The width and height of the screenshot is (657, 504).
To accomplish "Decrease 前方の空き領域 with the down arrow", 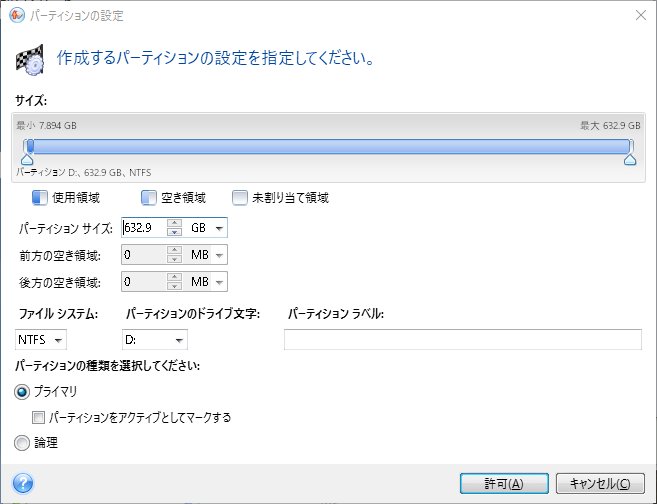I will point(174,259).
